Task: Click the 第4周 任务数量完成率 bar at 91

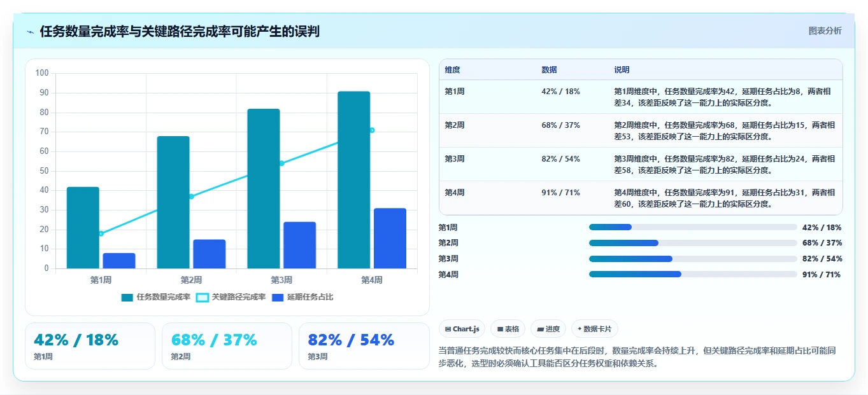Action: click(x=353, y=180)
